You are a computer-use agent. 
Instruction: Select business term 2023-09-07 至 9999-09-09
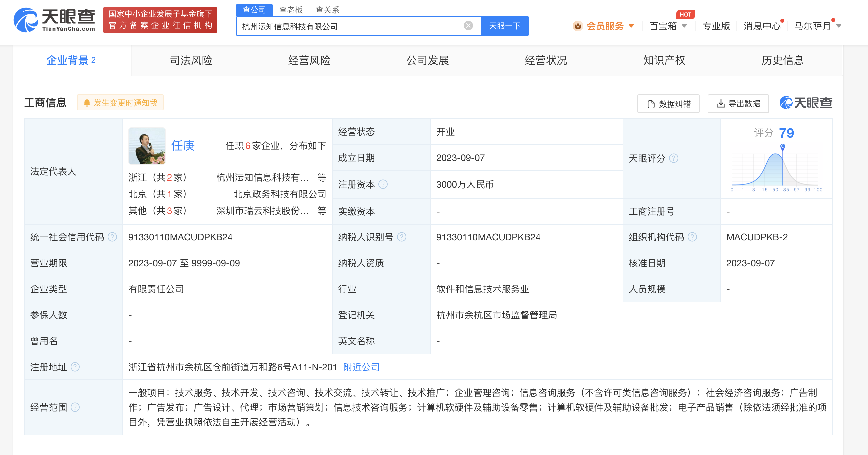184,263
